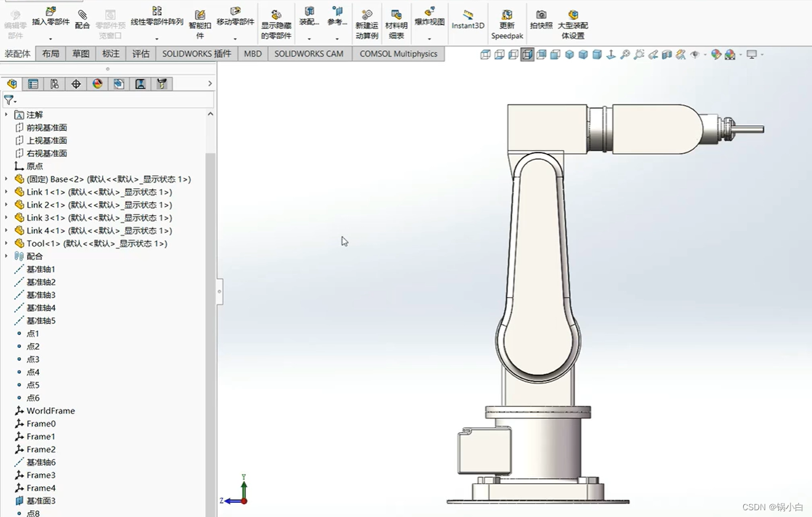812x517 pixels.
Task: Click the Insert Components (插入零部件) icon
Action: click(50, 11)
